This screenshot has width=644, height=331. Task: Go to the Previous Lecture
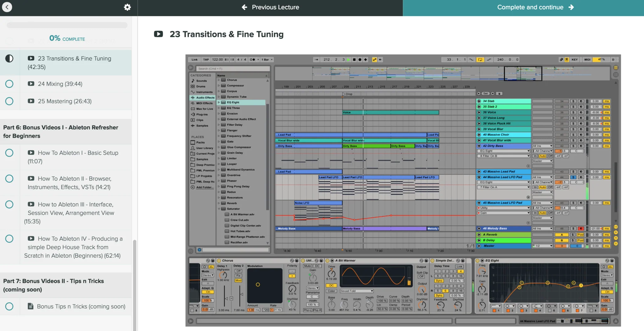tap(270, 7)
